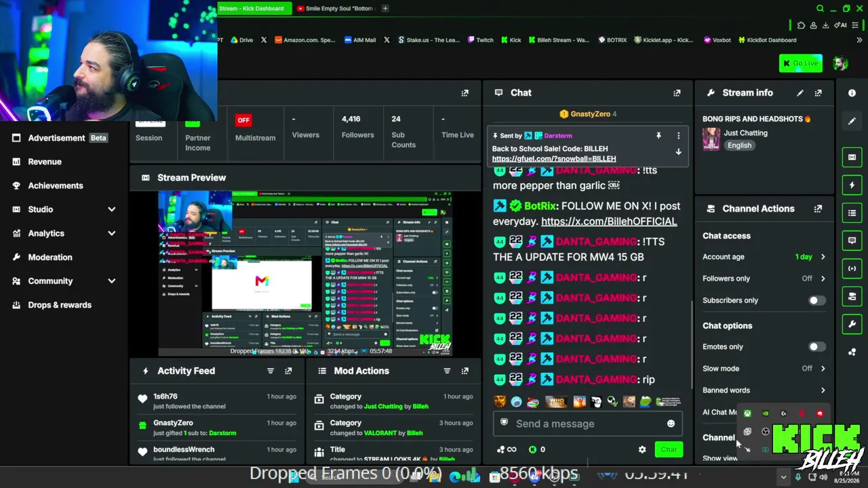Pop out the Activity Feed panel

pos(288,371)
